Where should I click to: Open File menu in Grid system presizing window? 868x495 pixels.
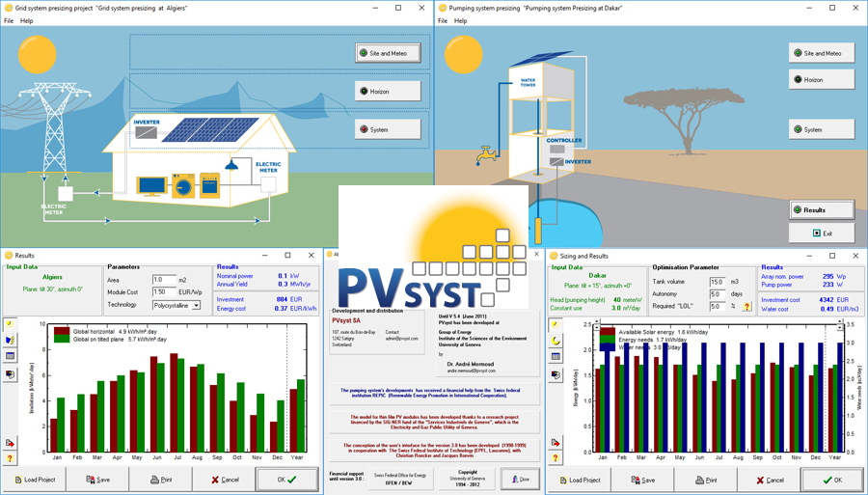[x=9, y=20]
